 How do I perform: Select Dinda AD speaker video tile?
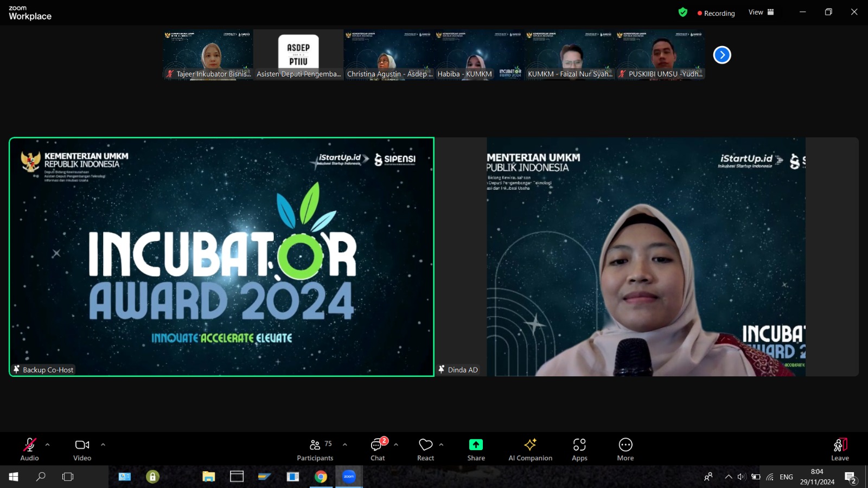pos(647,256)
